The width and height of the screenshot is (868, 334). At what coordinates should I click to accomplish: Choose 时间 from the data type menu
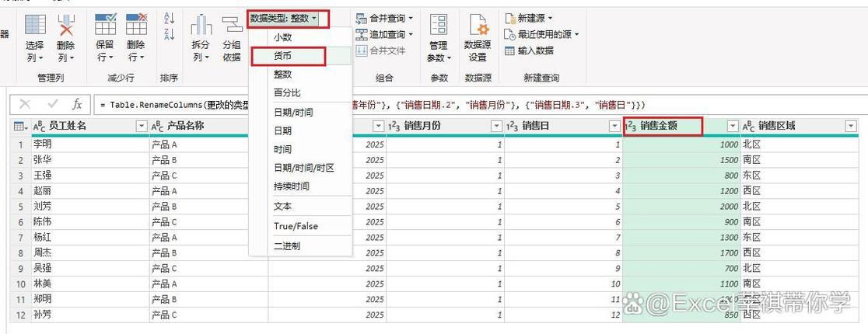click(300, 149)
